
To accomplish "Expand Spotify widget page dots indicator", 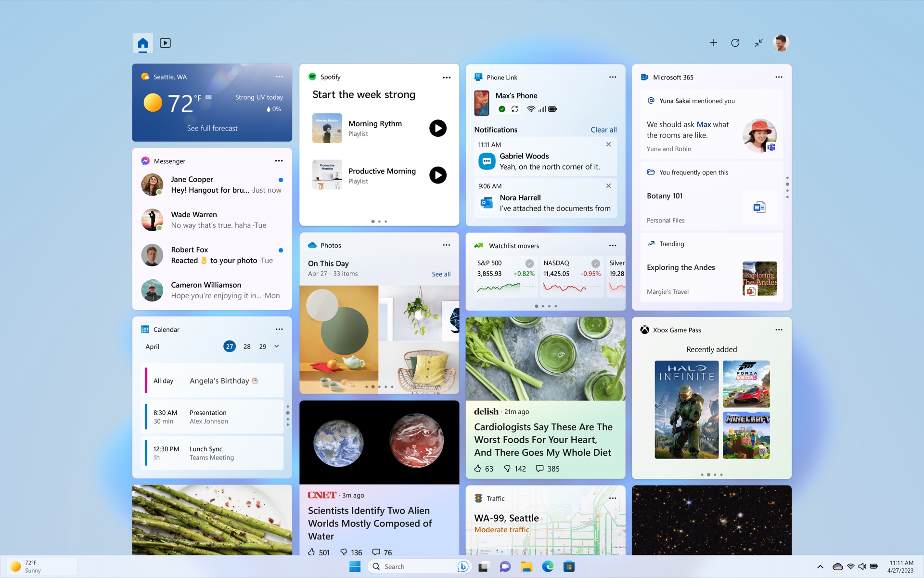I will click(379, 222).
